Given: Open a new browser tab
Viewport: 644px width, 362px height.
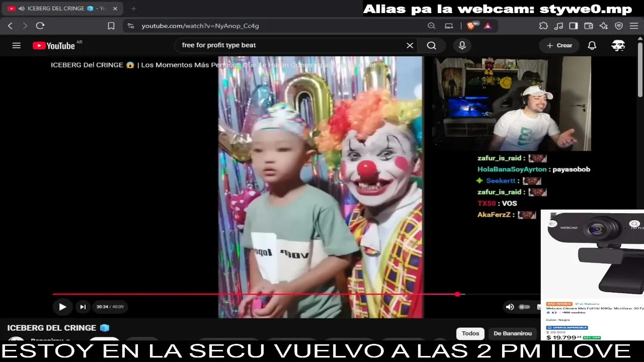Looking at the screenshot, I should click(x=133, y=9).
